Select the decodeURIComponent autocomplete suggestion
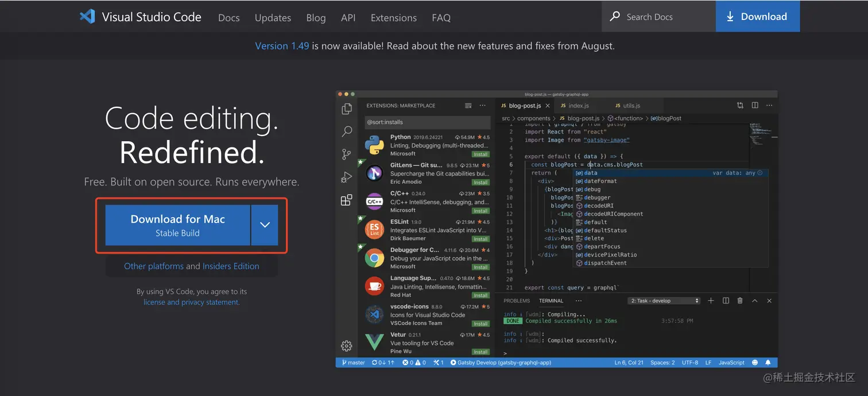This screenshot has width=868, height=396. click(x=671, y=213)
